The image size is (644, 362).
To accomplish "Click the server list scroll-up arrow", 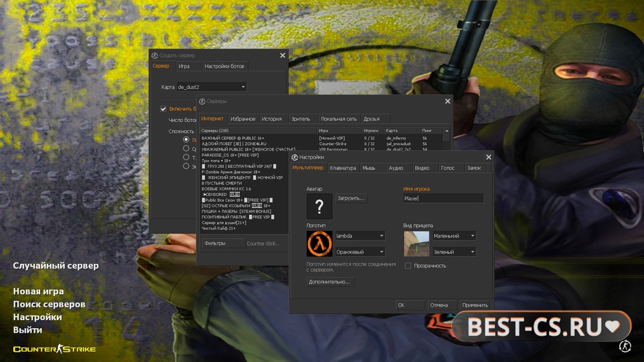I will 447,131.
